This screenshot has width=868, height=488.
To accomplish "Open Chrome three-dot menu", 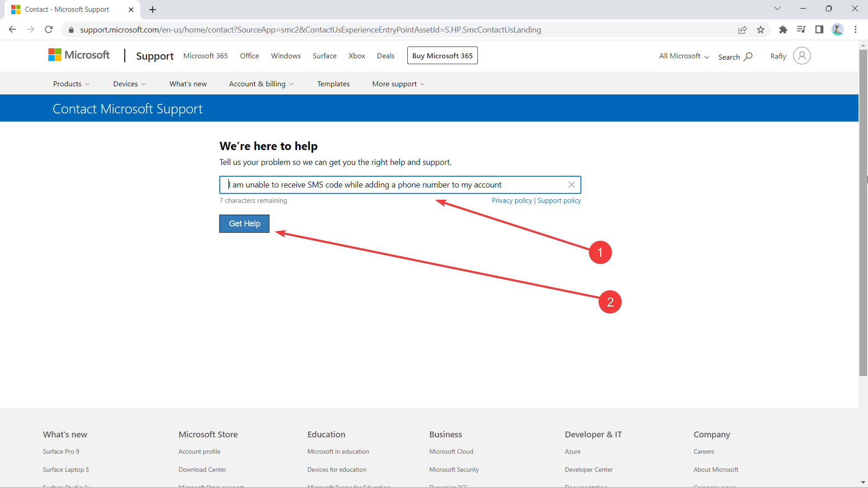I will click(855, 30).
